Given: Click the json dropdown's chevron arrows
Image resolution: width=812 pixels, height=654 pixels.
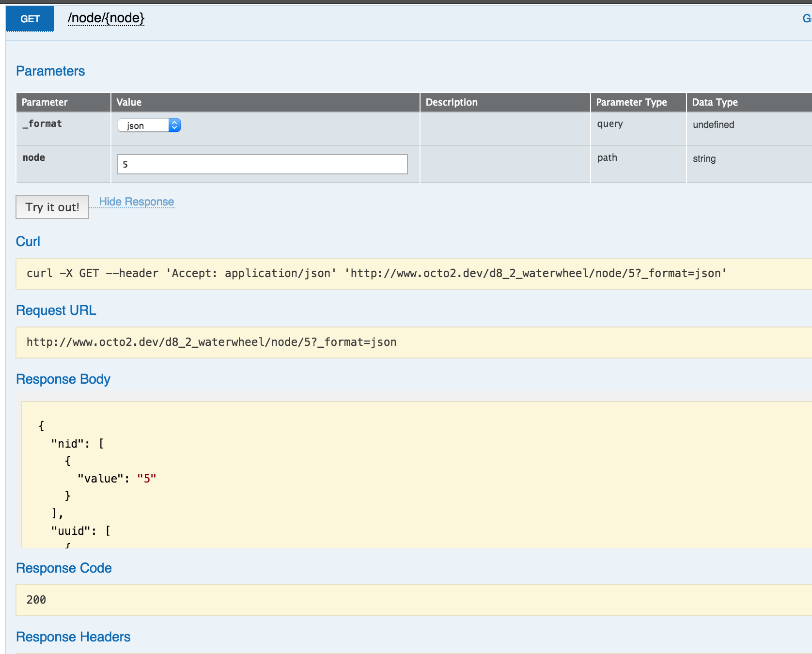Looking at the screenshot, I should 174,125.
